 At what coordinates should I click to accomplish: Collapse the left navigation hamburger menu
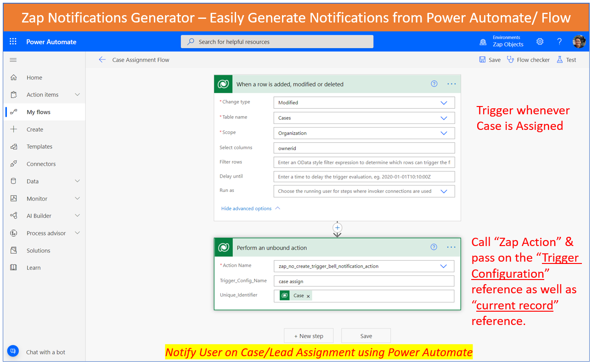pyautogui.click(x=13, y=60)
